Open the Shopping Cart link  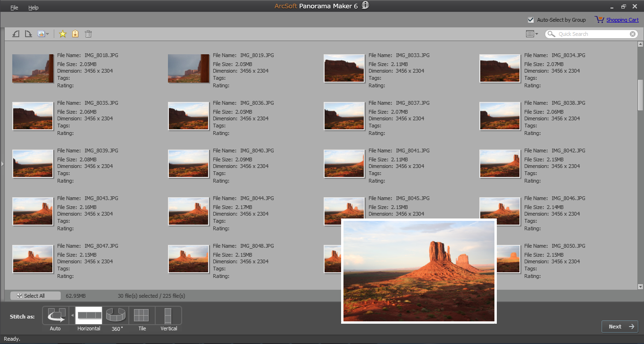[622, 20]
